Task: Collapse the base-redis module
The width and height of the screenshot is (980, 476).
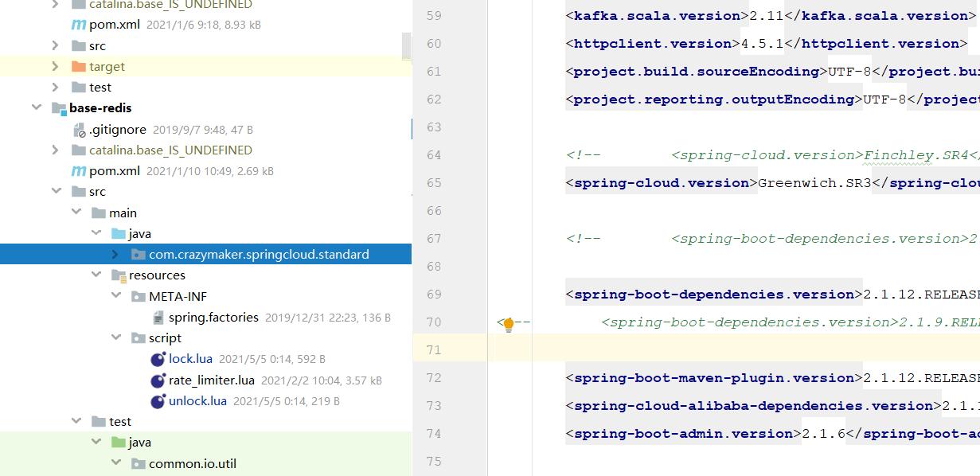Action: point(36,108)
